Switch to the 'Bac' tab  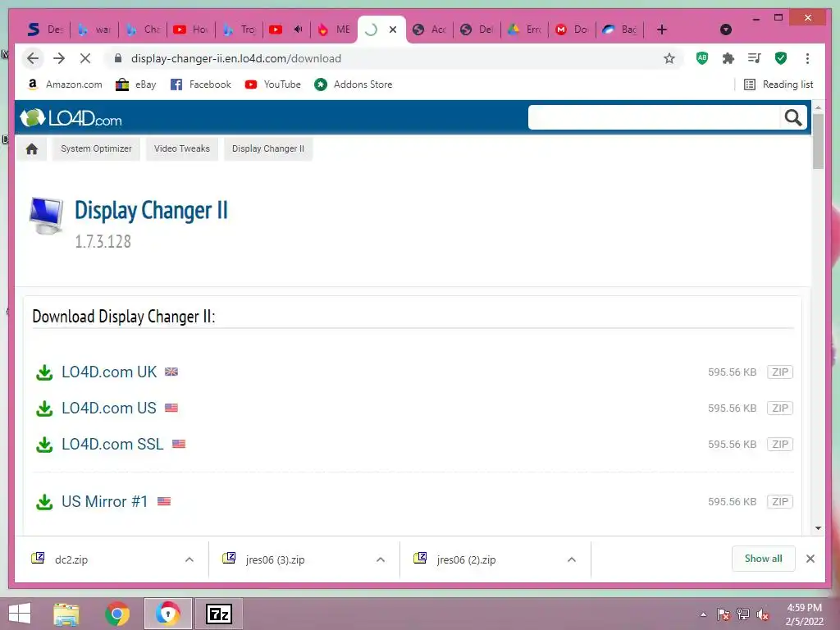click(620, 30)
